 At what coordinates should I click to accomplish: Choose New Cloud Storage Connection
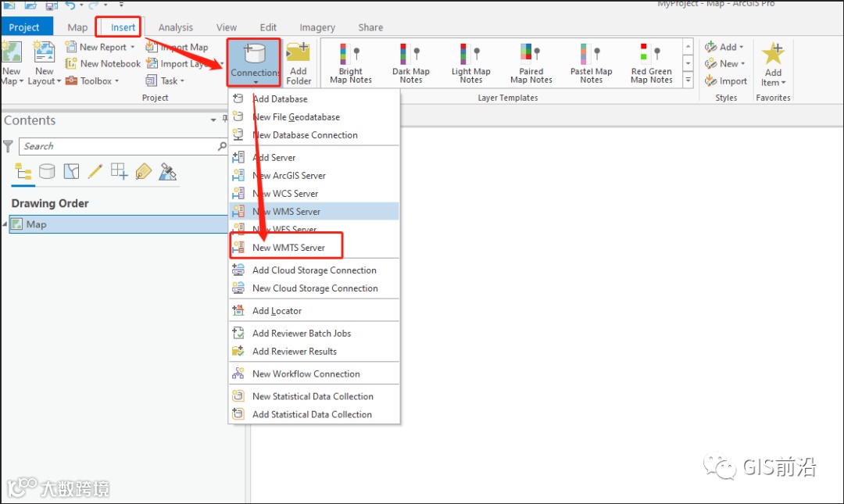(x=314, y=288)
